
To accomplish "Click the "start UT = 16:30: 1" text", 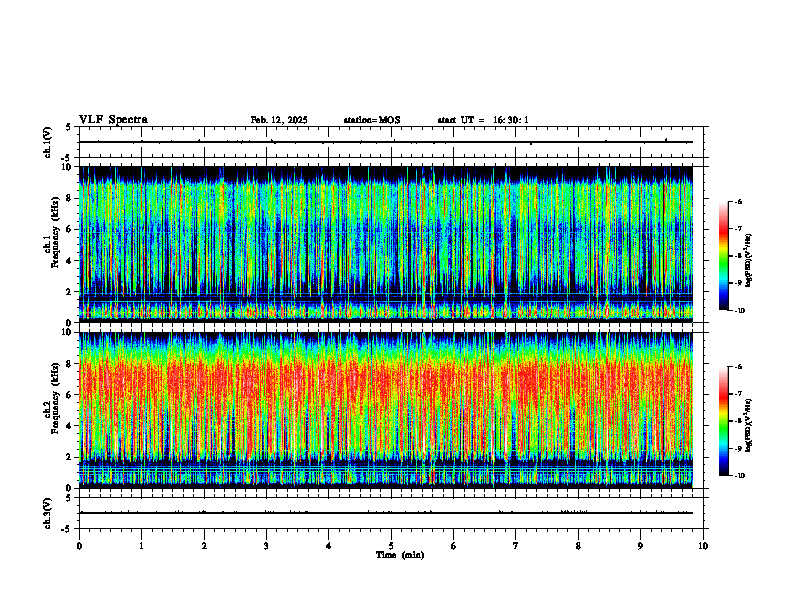I will tap(483, 120).
